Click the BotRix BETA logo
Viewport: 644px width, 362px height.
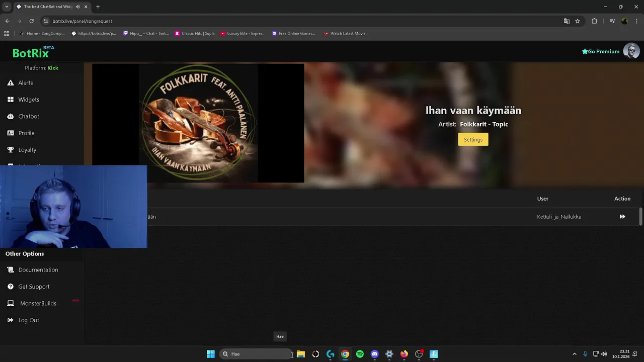(33, 52)
